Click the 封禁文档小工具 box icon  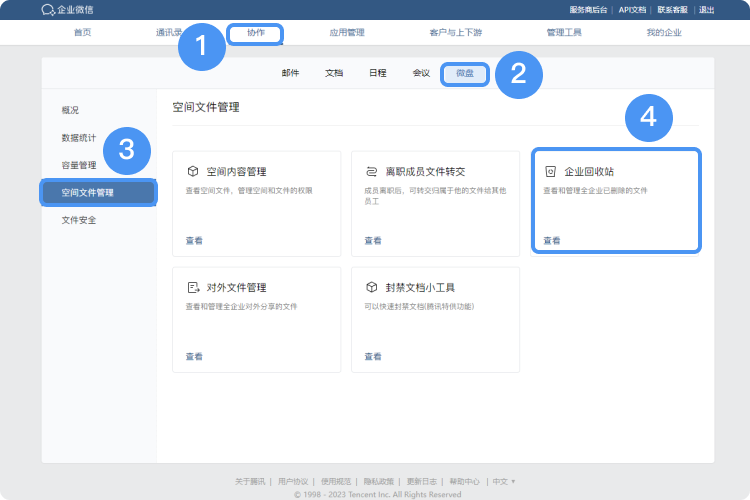click(371, 287)
